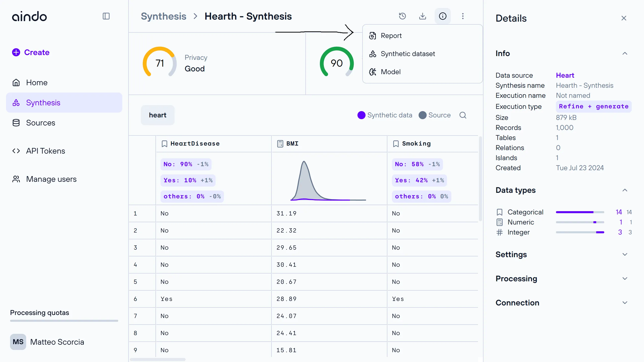
Task: Click HeartDisease 'others: 0%' chip
Action: point(192,197)
